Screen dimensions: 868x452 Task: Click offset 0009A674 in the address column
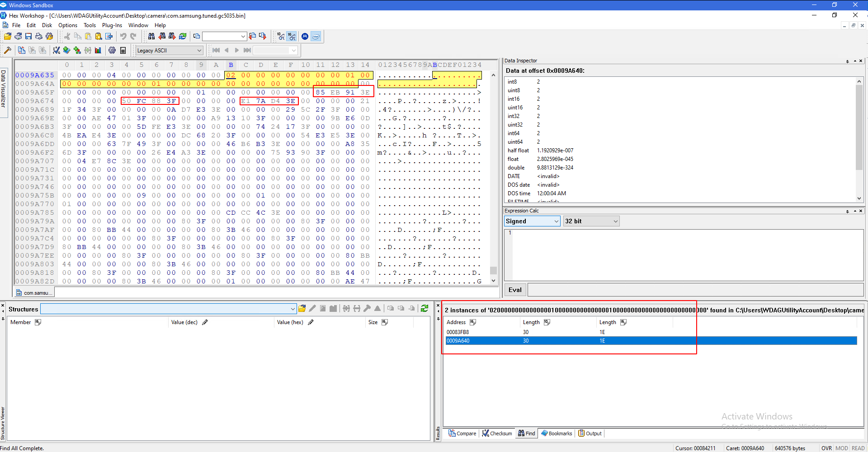[35, 101]
